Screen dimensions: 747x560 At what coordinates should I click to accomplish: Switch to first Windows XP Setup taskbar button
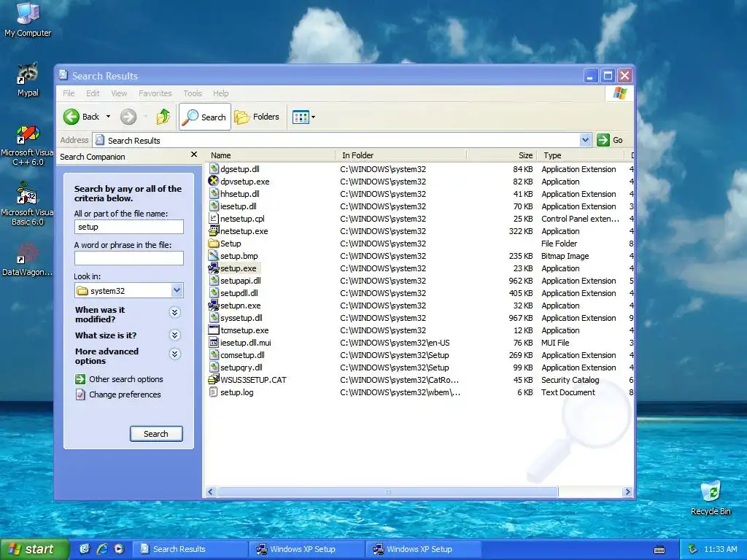(x=307, y=549)
